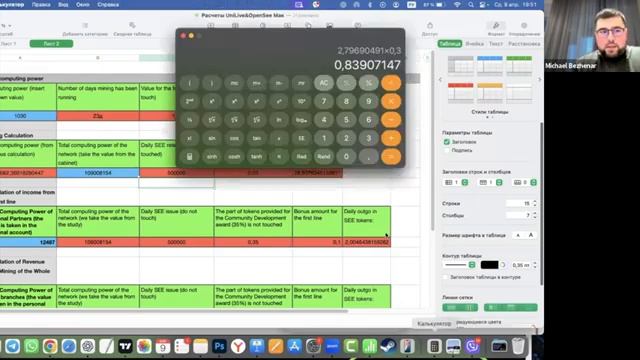Open Spotlight search in menu bar

(x=471, y=5)
